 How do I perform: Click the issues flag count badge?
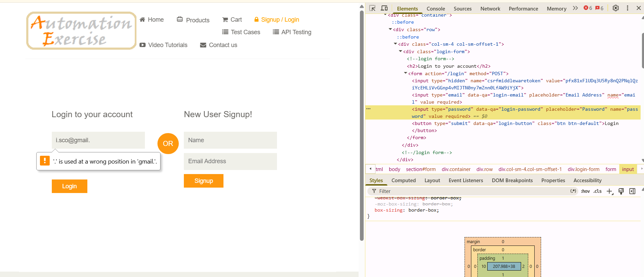(x=599, y=8)
